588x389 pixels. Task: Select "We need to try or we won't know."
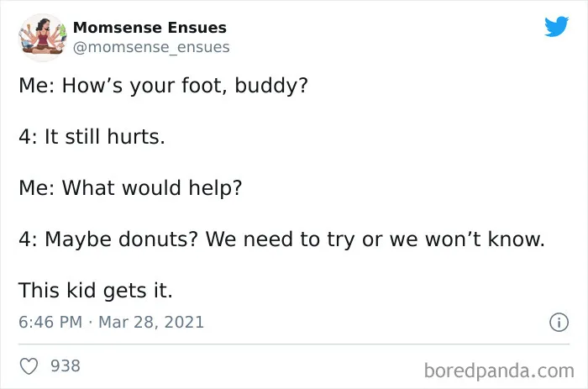pos(375,239)
